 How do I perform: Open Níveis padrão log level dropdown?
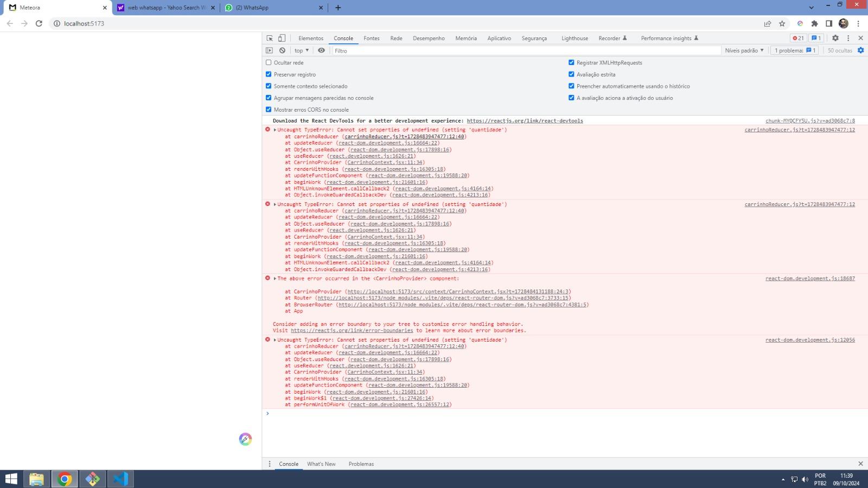pyautogui.click(x=744, y=50)
